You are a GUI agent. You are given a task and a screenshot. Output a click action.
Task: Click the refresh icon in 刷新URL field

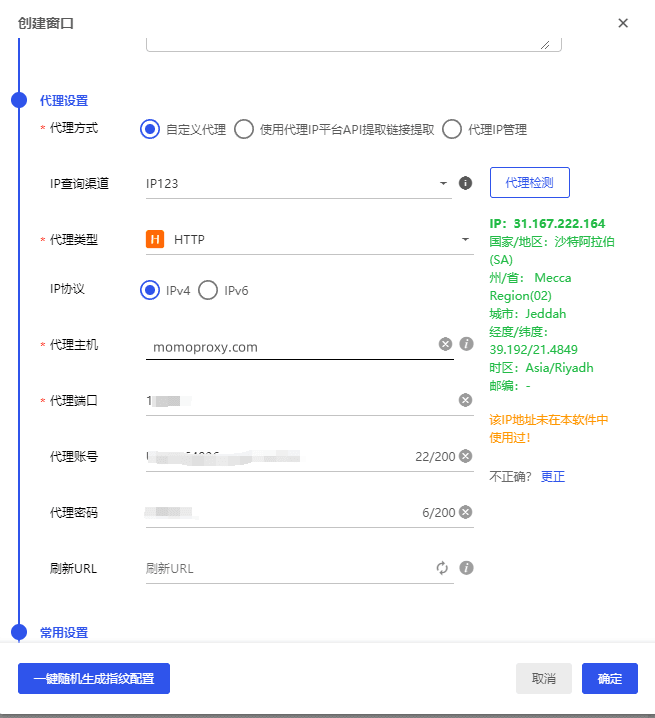coord(442,568)
